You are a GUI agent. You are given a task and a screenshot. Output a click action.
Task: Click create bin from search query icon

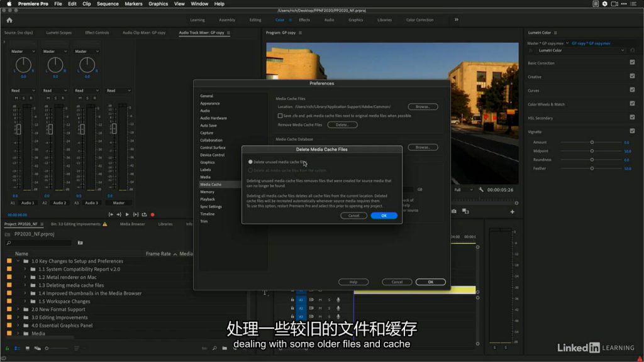point(80,243)
